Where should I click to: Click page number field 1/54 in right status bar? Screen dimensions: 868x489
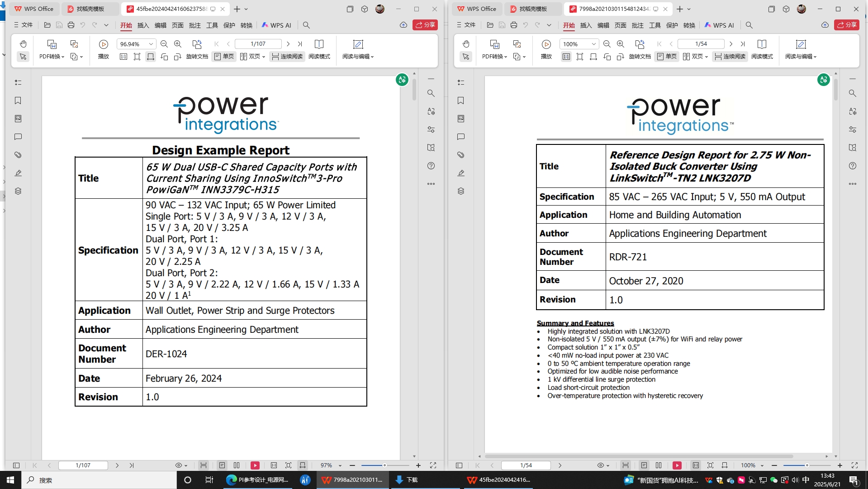[x=526, y=465]
